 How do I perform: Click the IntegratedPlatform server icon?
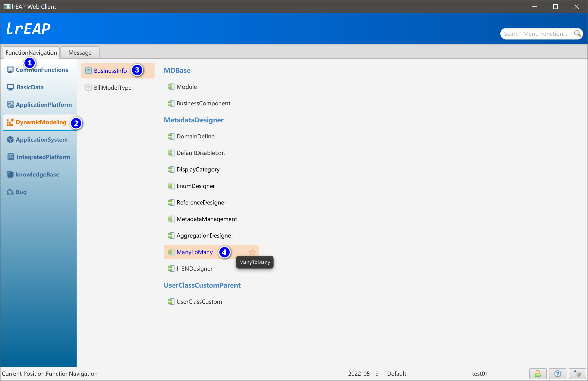coord(10,157)
